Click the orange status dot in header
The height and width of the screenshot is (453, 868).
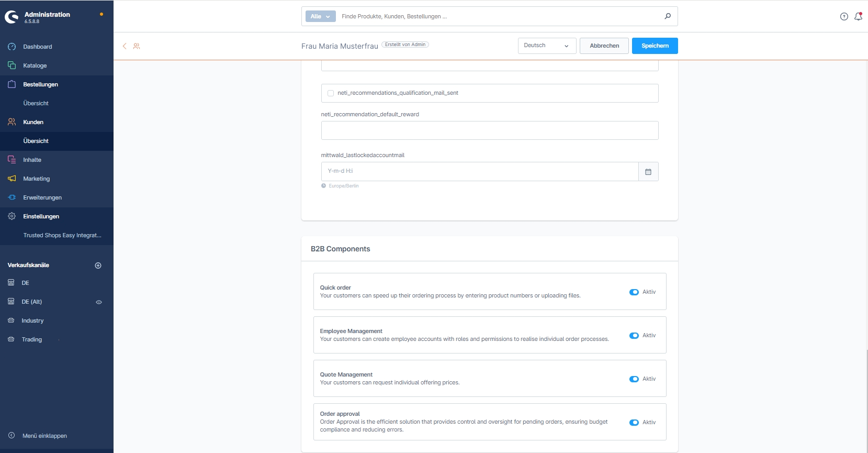(x=102, y=14)
